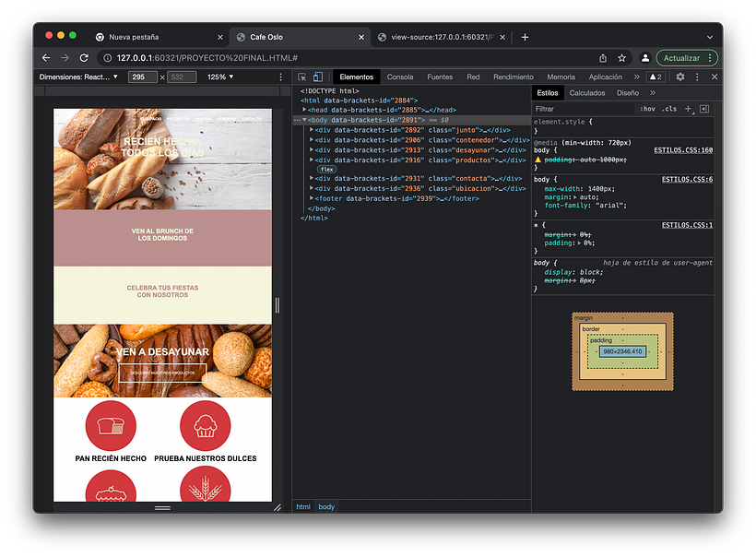Show more DevTools panels
The height and width of the screenshot is (557, 756).
point(636,77)
